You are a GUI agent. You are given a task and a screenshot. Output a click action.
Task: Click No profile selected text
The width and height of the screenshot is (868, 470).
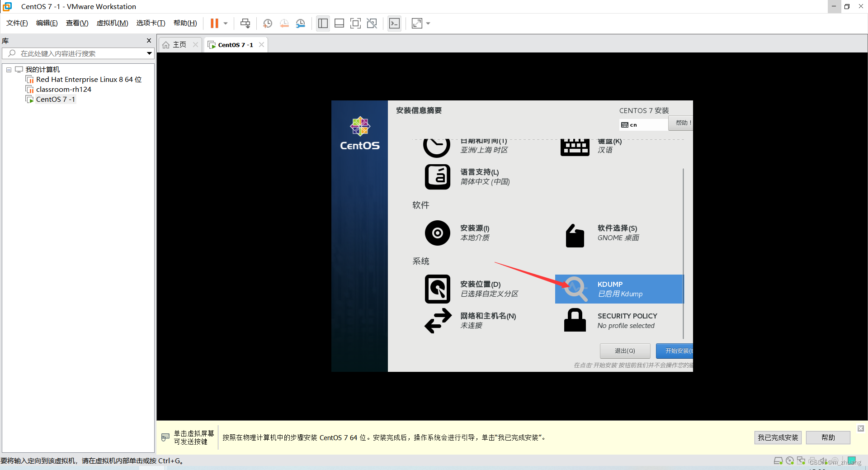point(626,326)
